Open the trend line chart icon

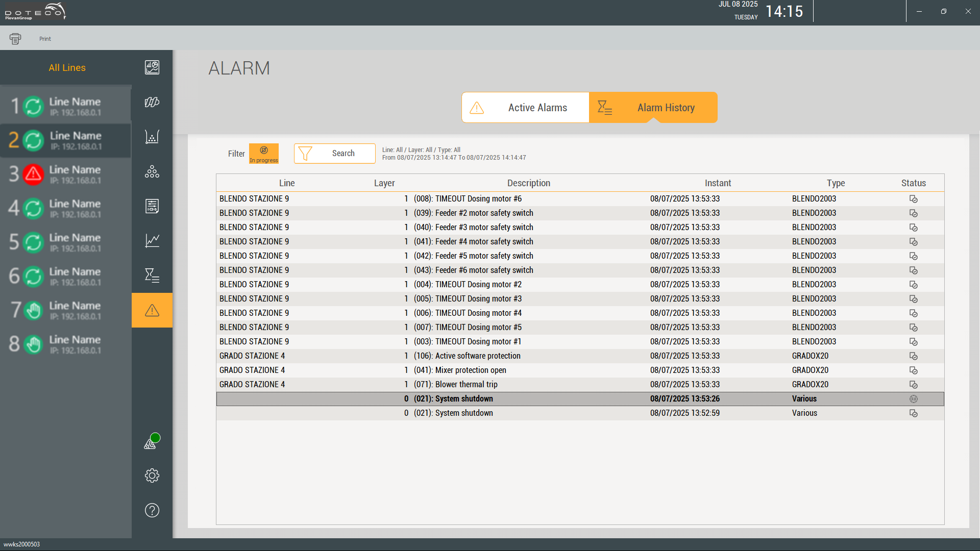point(152,240)
